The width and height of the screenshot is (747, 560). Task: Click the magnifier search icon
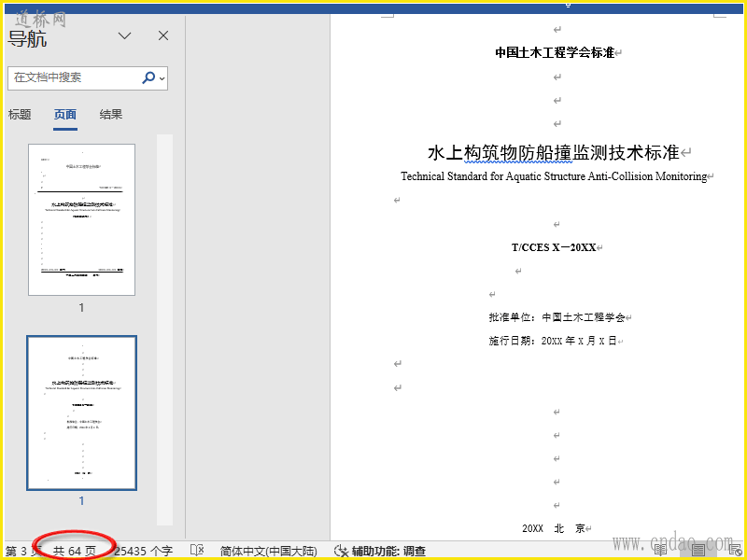(x=148, y=77)
